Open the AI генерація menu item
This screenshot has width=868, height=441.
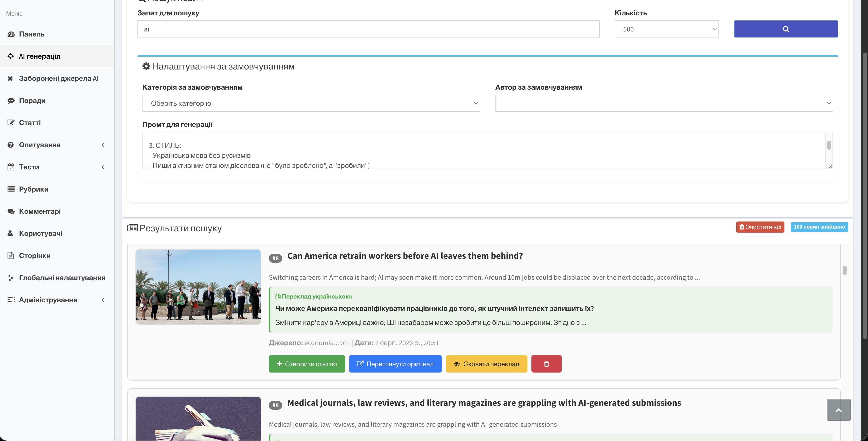coord(57,56)
